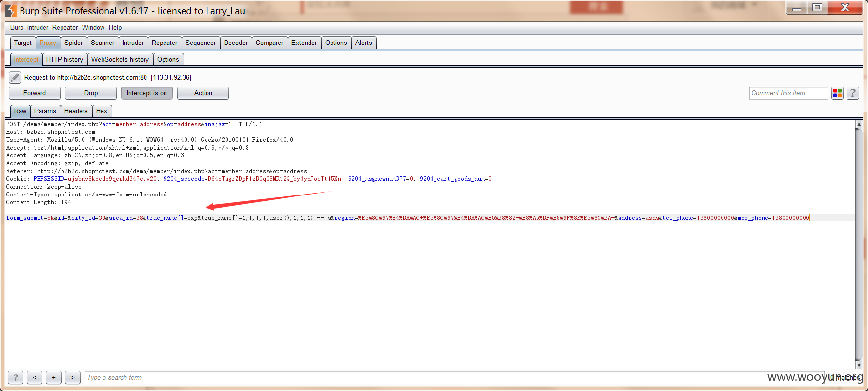Select the Hex request view tab

pyautogui.click(x=102, y=111)
